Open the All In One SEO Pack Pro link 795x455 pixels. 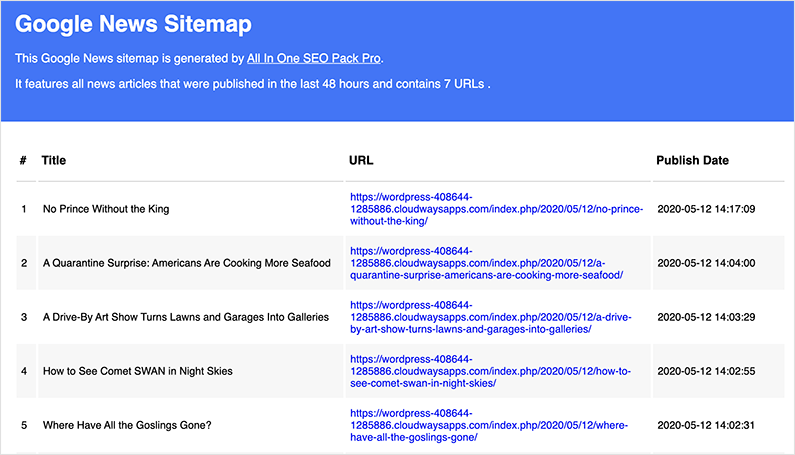coord(314,58)
